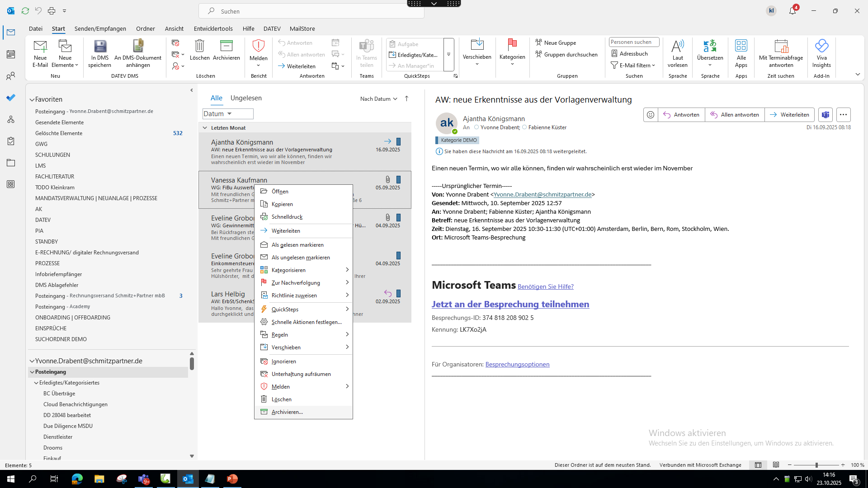Switch to reading view in status bar
Screen dimensions: 868x488
point(776,465)
